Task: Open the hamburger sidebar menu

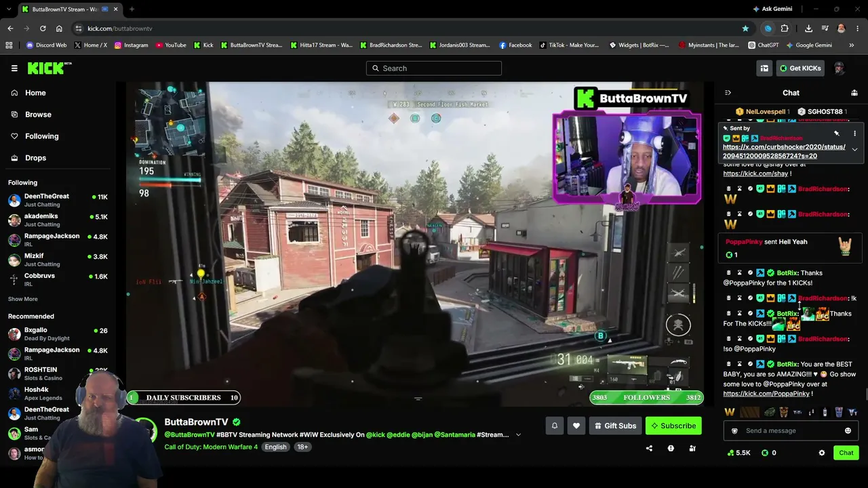Action: [14, 68]
